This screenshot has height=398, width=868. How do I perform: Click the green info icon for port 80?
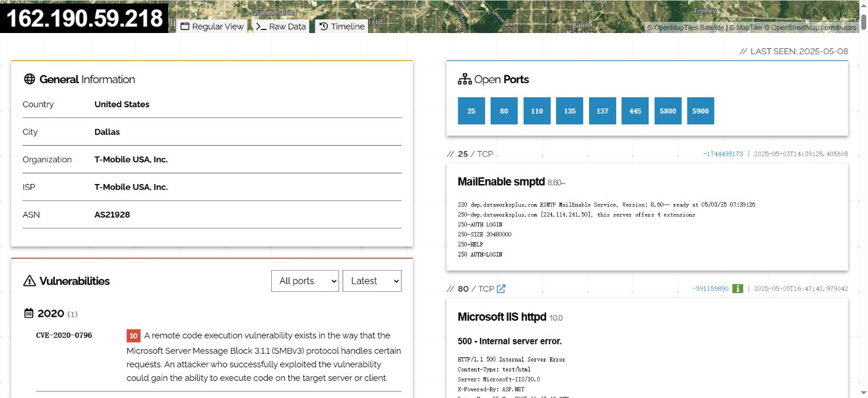(737, 288)
